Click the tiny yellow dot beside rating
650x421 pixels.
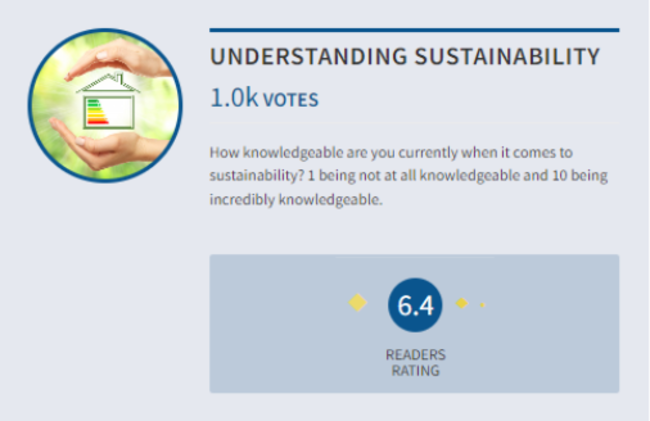click(x=482, y=304)
